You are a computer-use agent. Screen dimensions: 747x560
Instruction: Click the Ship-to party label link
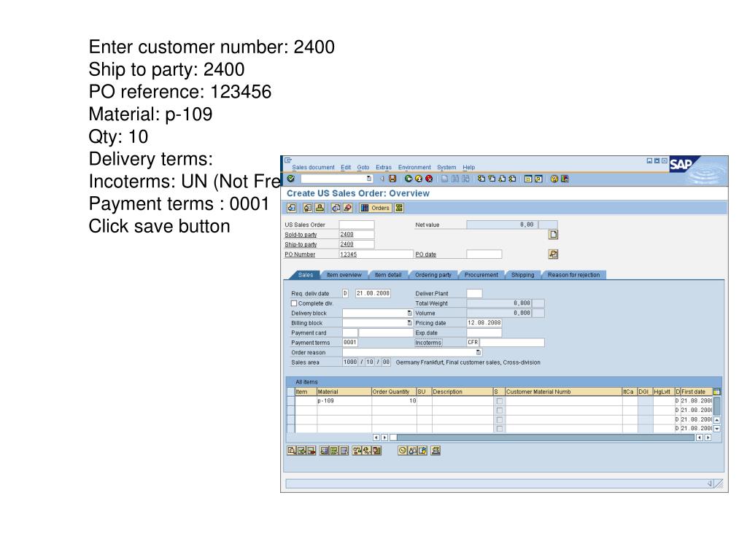click(301, 244)
